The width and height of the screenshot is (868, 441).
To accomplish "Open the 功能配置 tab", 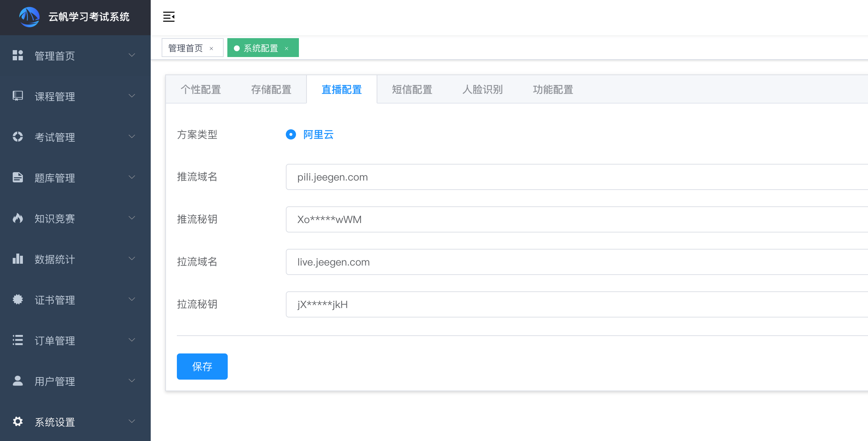I will (553, 89).
